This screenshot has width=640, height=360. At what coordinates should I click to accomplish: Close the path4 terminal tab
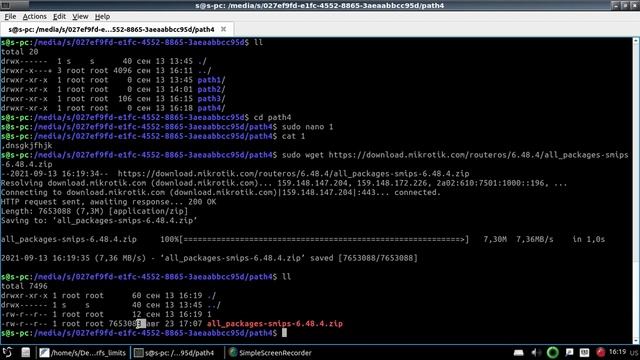coord(223,29)
